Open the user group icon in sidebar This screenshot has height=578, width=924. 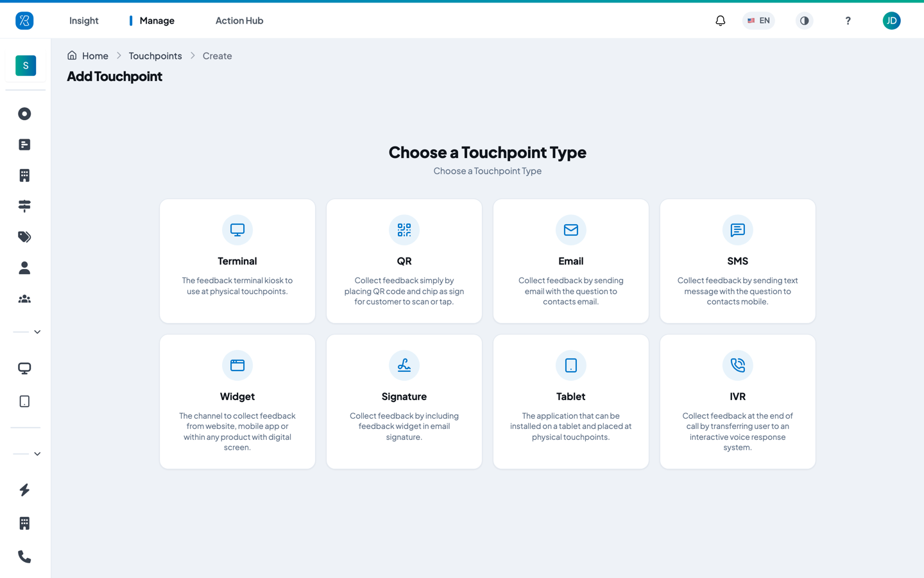click(x=24, y=299)
